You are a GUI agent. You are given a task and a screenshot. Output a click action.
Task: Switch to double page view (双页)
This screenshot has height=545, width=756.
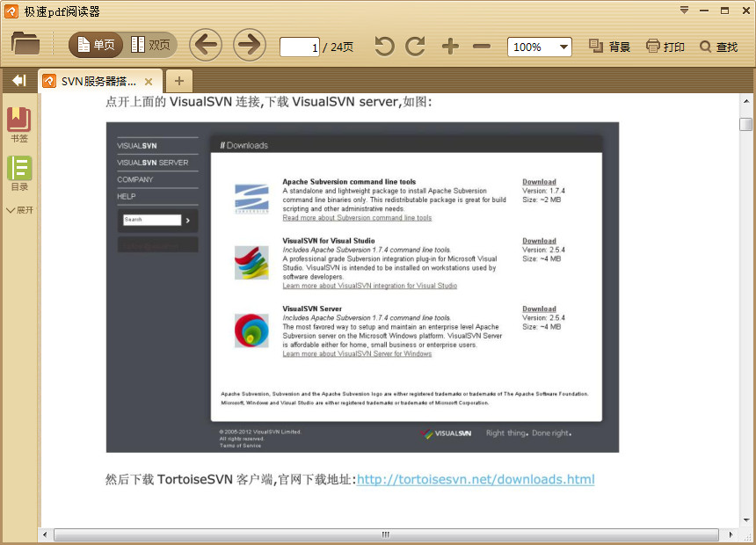[x=150, y=45]
